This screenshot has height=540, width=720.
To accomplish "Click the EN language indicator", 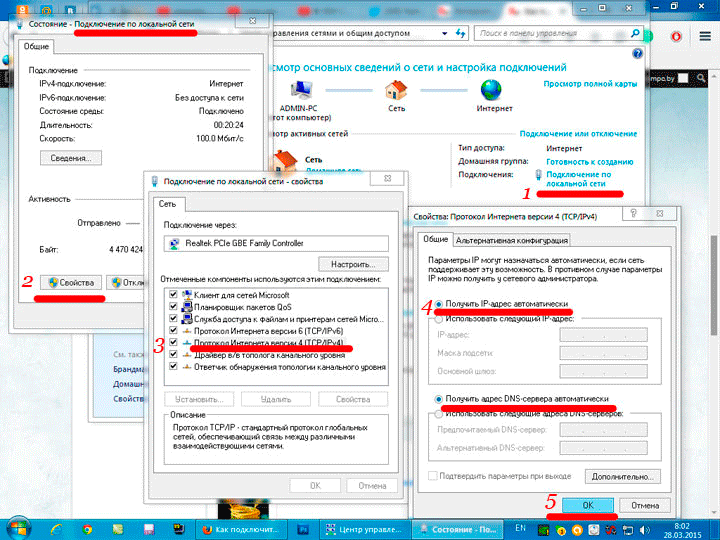I will tap(520, 528).
